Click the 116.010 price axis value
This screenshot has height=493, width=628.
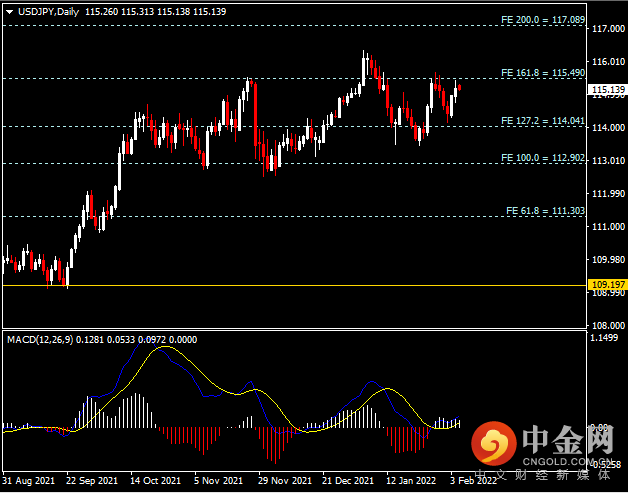[x=608, y=62]
